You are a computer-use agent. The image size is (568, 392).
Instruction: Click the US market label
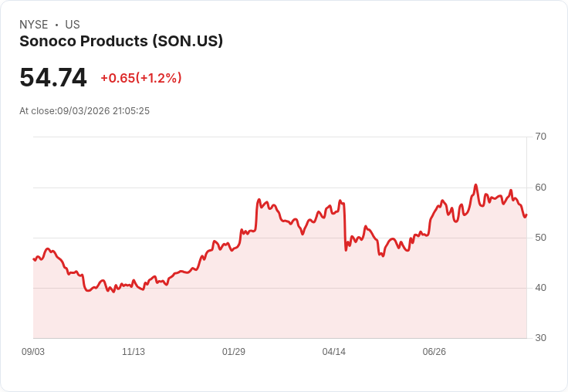(73, 25)
